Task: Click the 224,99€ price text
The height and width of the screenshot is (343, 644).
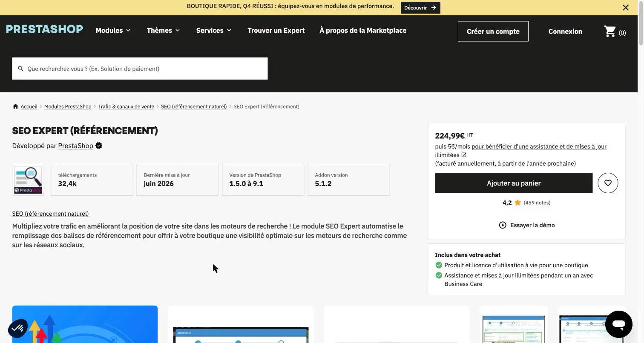Action: pyautogui.click(x=450, y=136)
